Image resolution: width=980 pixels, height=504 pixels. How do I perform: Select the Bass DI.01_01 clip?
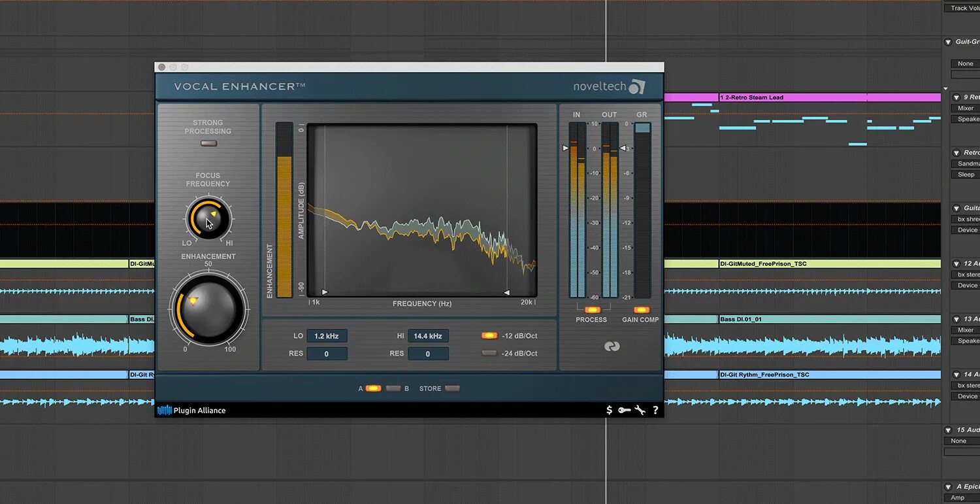[x=830, y=319]
